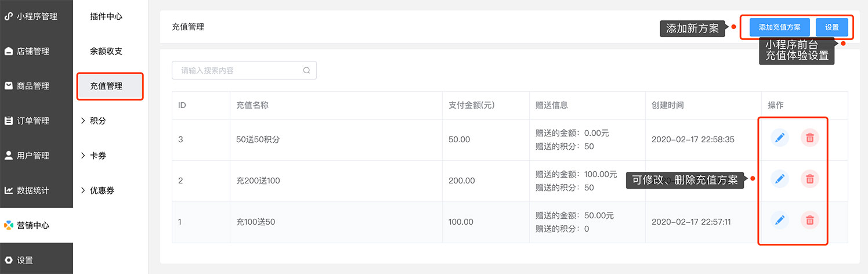Go to 商品管理 section

(37, 86)
